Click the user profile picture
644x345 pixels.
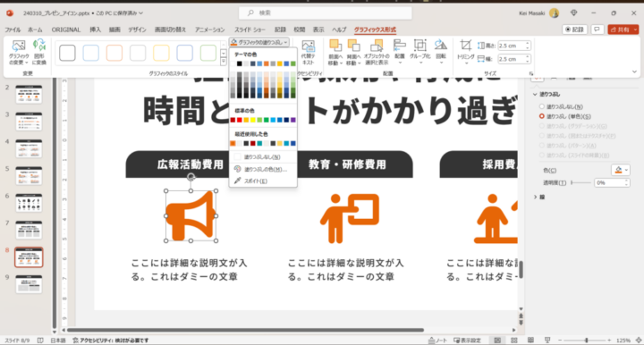click(x=554, y=13)
